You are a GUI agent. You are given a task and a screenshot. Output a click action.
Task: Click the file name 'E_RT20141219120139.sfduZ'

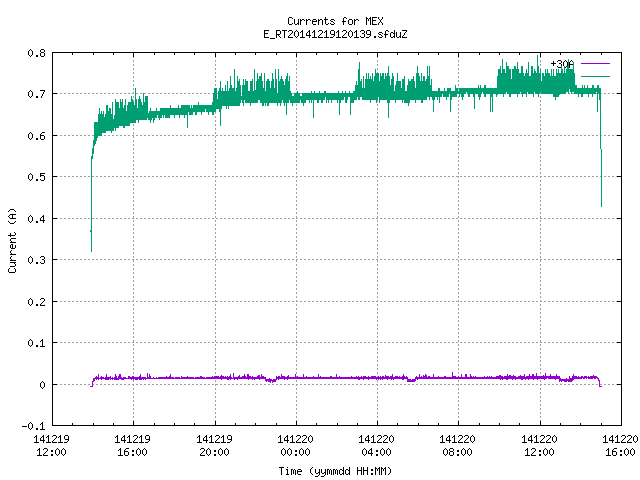tap(335, 34)
